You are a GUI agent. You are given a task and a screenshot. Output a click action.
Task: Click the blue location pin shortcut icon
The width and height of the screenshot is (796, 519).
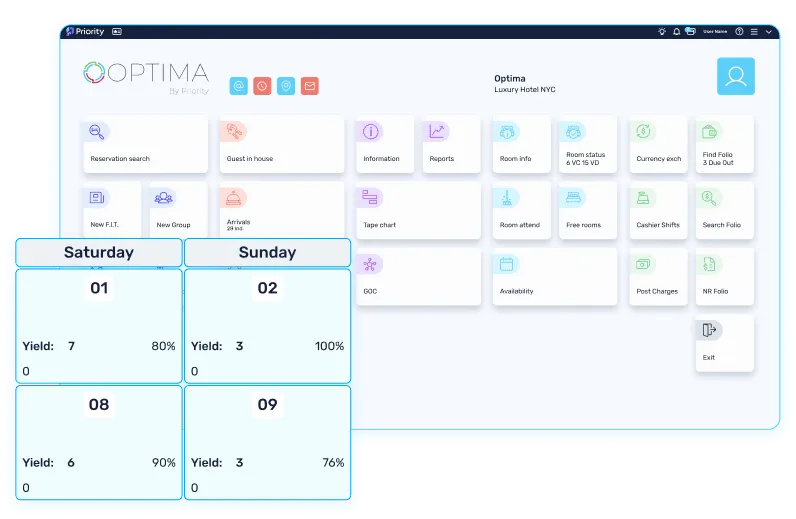[x=286, y=86]
